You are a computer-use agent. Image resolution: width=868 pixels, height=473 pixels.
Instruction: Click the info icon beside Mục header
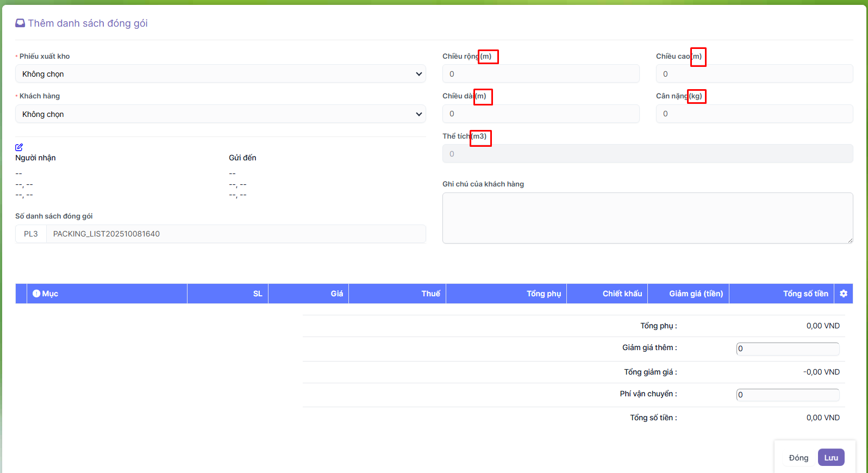tap(36, 294)
